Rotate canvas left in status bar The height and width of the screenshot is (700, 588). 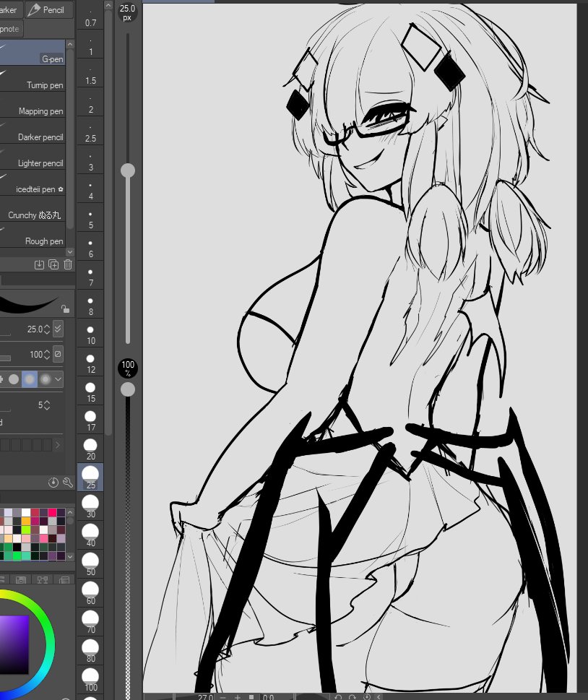(338, 697)
